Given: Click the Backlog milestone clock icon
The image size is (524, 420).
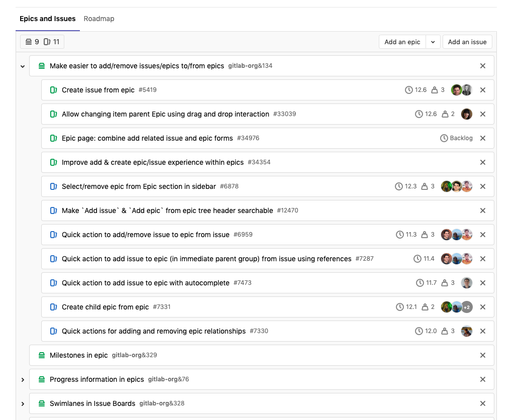Looking at the screenshot, I should (444, 138).
